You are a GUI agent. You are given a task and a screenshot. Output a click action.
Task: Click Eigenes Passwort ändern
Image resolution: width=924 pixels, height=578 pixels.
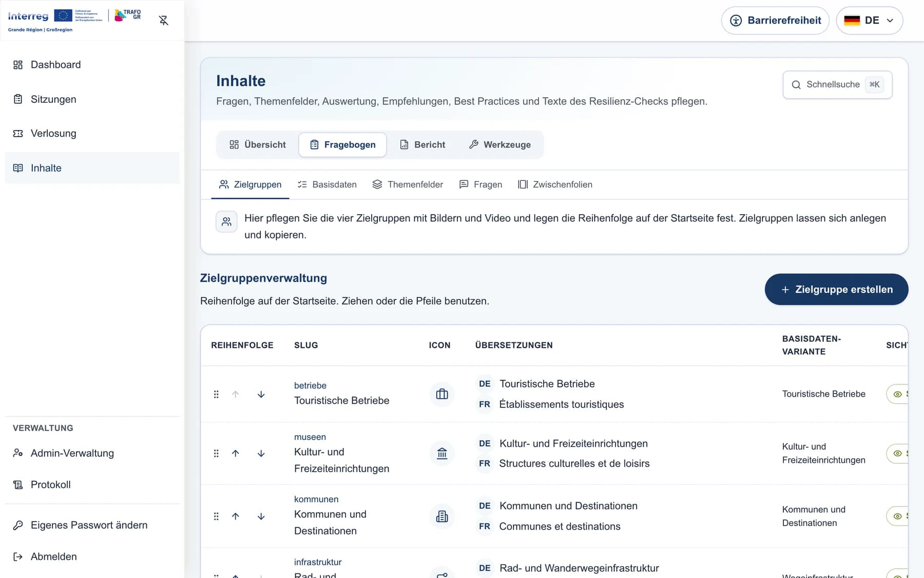[92, 525]
